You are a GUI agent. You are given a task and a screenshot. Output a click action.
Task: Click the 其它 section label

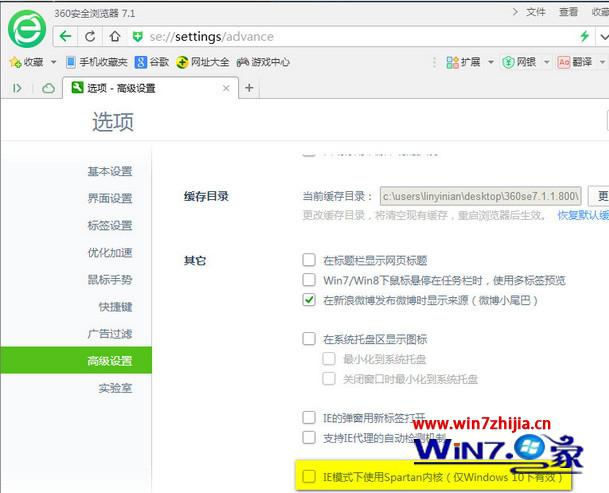pyautogui.click(x=195, y=260)
